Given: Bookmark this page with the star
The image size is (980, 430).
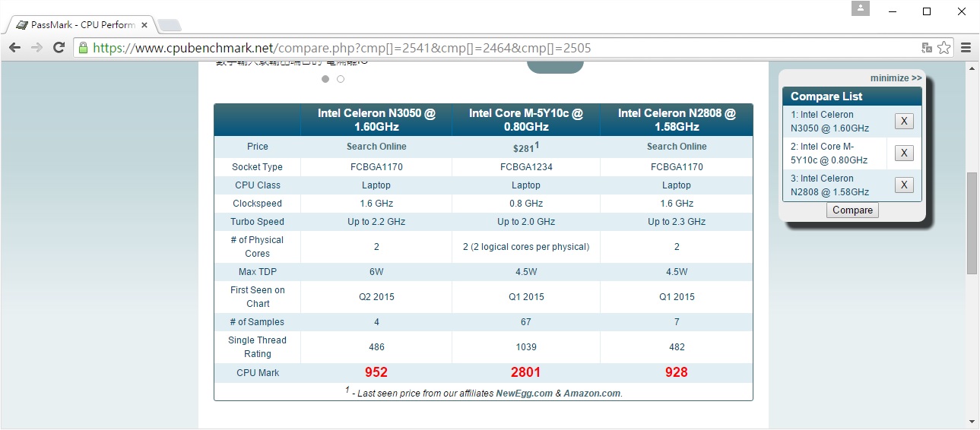Looking at the screenshot, I should pos(944,48).
